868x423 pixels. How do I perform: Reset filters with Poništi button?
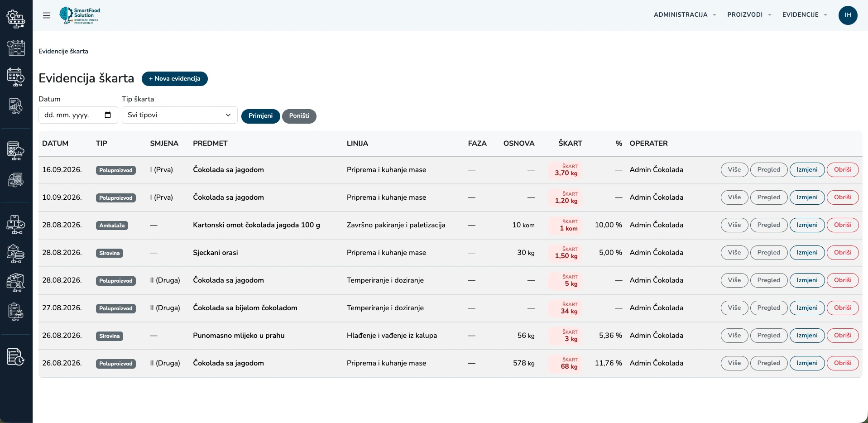click(x=299, y=116)
